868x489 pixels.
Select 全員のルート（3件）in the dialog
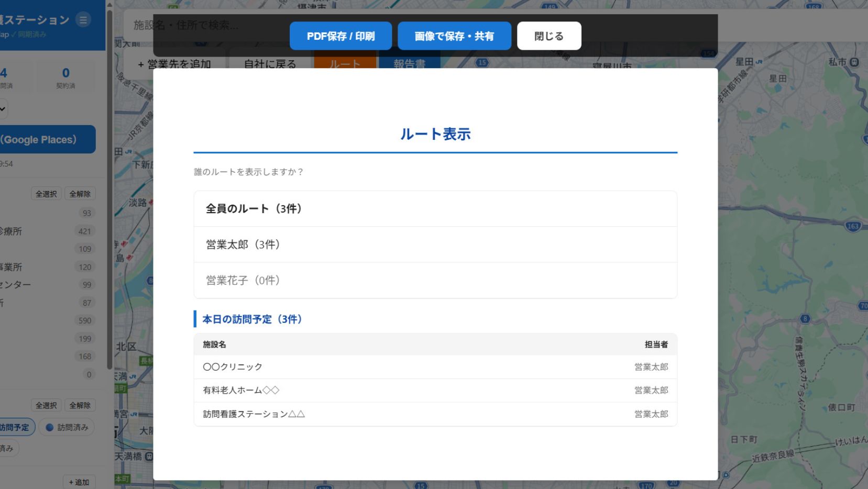pos(435,208)
